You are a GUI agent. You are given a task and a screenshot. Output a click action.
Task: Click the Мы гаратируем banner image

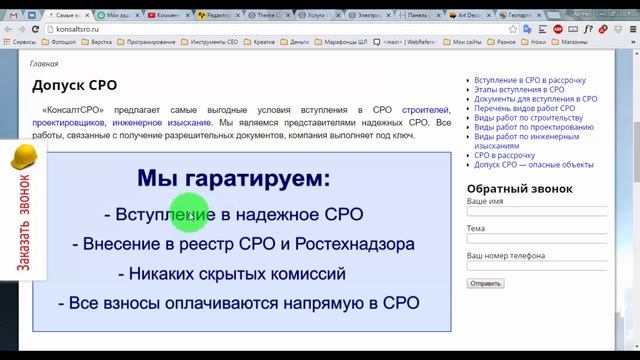tap(242, 242)
